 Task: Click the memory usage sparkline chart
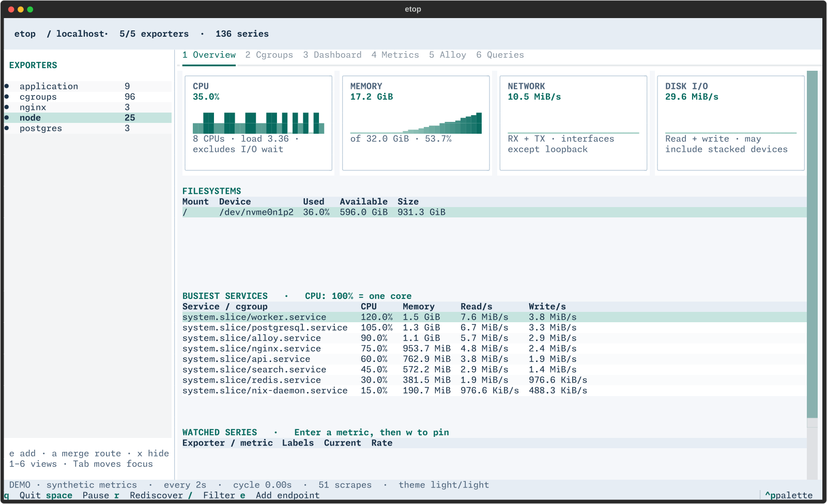click(x=416, y=123)
